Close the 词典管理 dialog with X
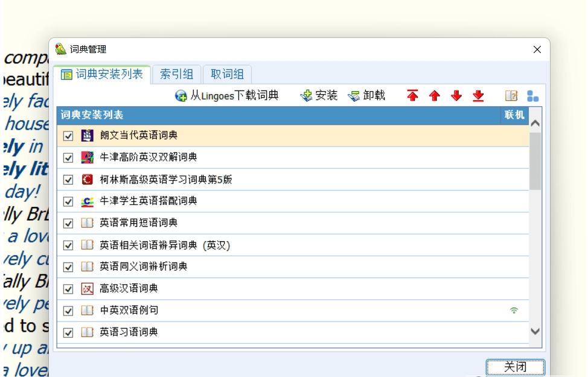Viewport: 588px width, 377px height. [537, 49]
